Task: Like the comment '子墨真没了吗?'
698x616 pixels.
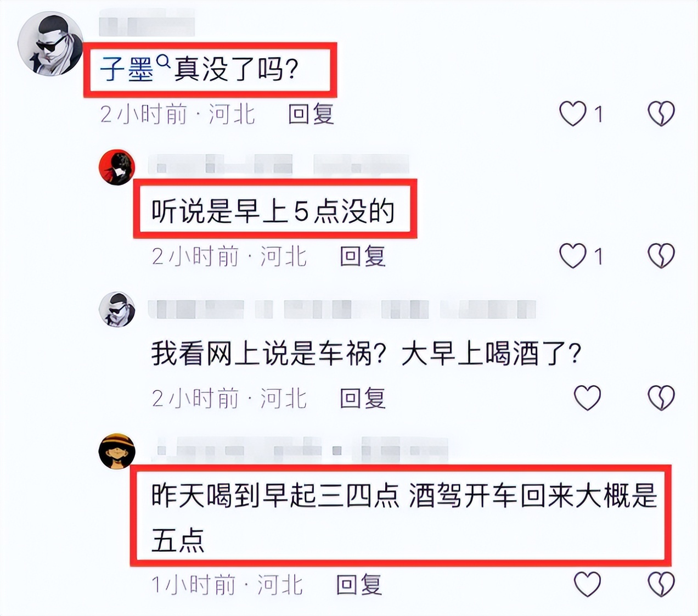Action: (573, 114)
